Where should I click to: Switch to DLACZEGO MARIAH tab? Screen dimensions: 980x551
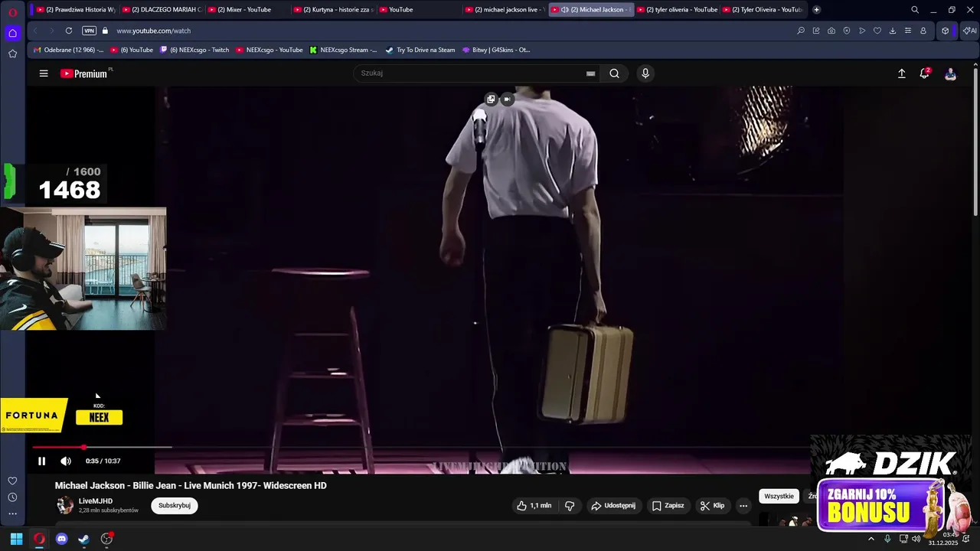point(162,10)
